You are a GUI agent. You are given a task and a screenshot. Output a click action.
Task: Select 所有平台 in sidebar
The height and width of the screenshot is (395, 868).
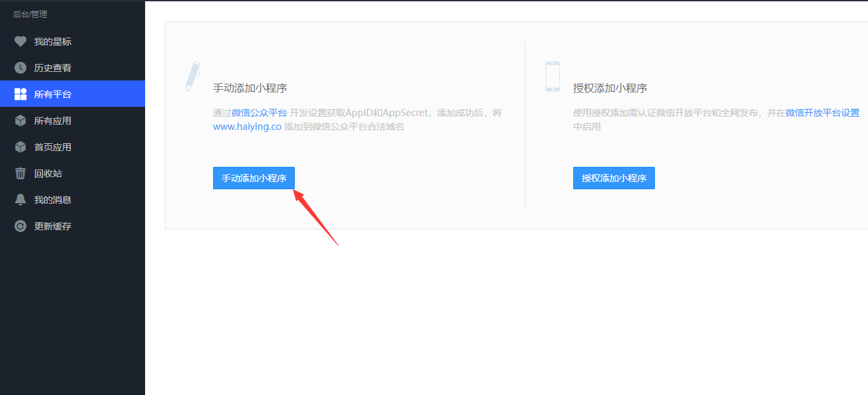[73, 94]
